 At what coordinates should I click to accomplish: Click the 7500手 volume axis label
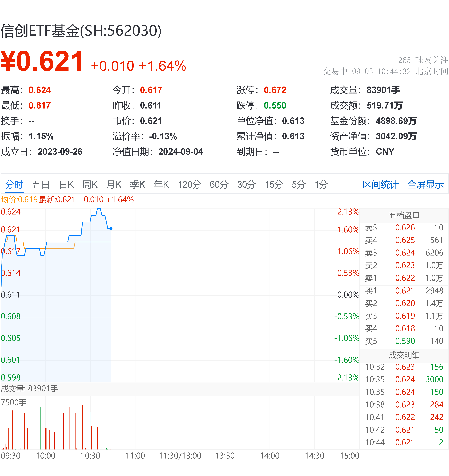coord(13,403)
